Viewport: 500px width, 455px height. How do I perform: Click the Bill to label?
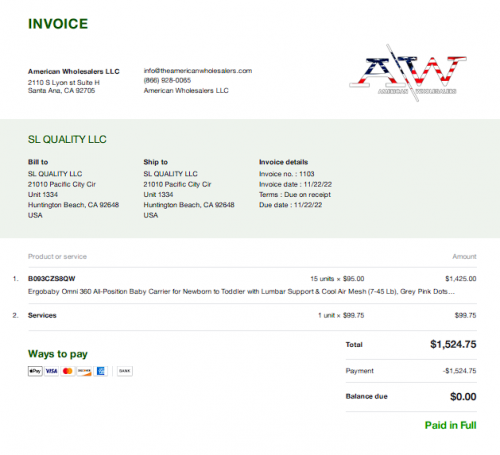[x=38, y=162]
